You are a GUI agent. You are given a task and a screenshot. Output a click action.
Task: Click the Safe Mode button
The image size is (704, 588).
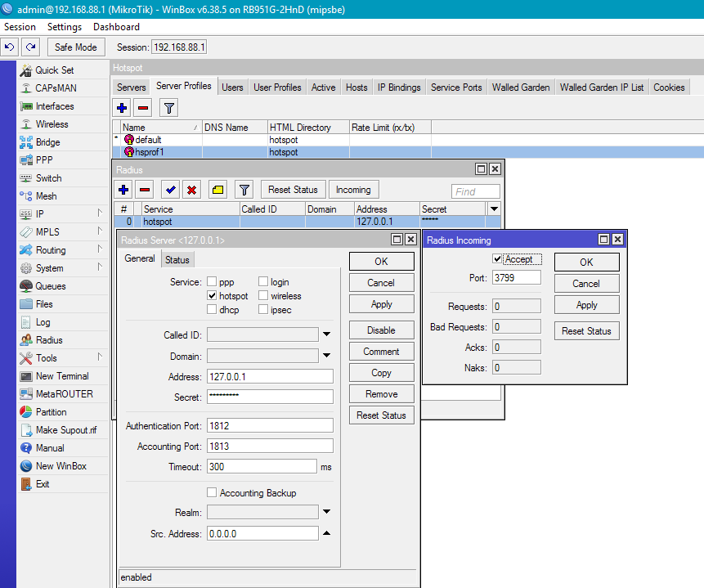point(76,47)
